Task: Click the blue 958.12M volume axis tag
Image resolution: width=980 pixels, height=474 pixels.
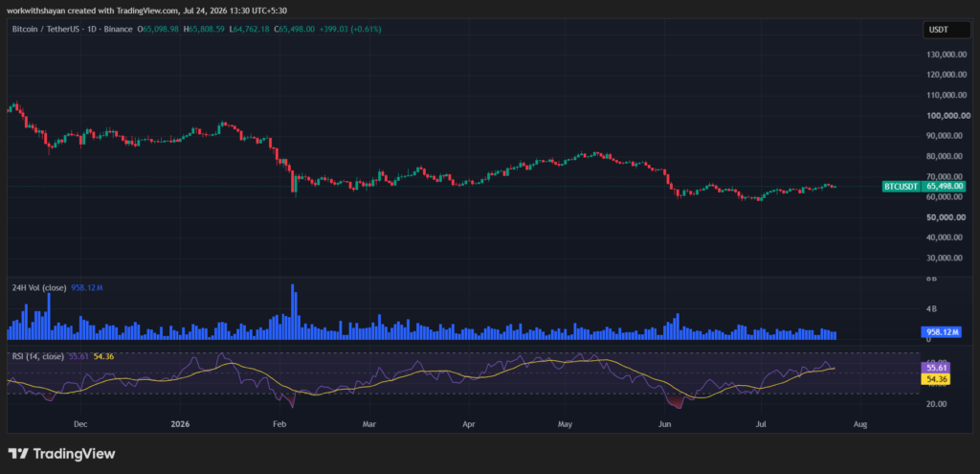Action: point(941,332)
